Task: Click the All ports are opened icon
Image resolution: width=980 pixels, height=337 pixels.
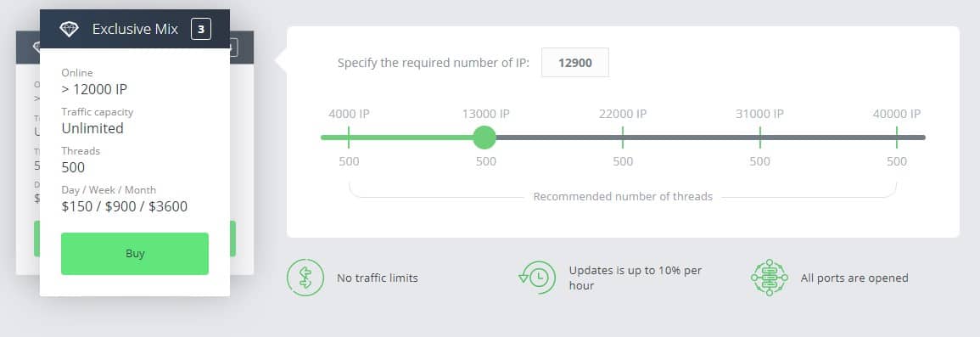Action: click(x=770, y=278)
